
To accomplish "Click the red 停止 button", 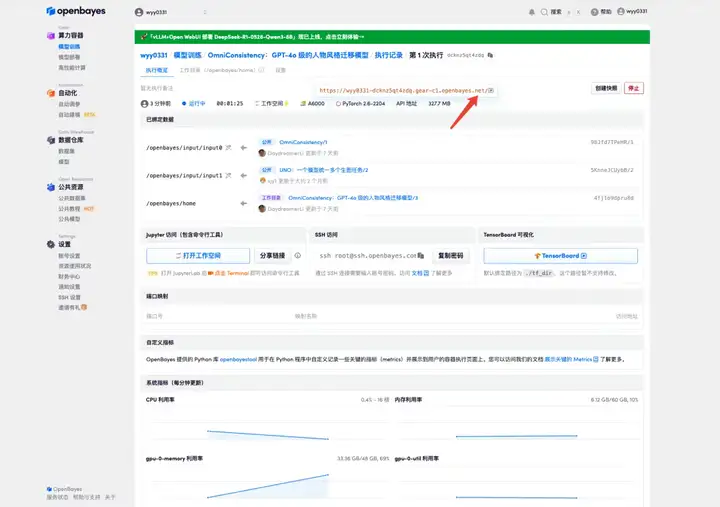I will click(634, 88).
